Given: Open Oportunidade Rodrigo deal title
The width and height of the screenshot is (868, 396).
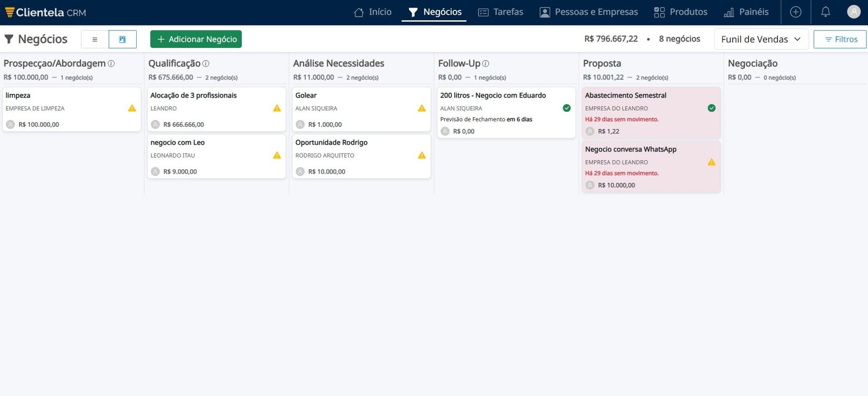Looking at the screenshot, I should [331, 143].
